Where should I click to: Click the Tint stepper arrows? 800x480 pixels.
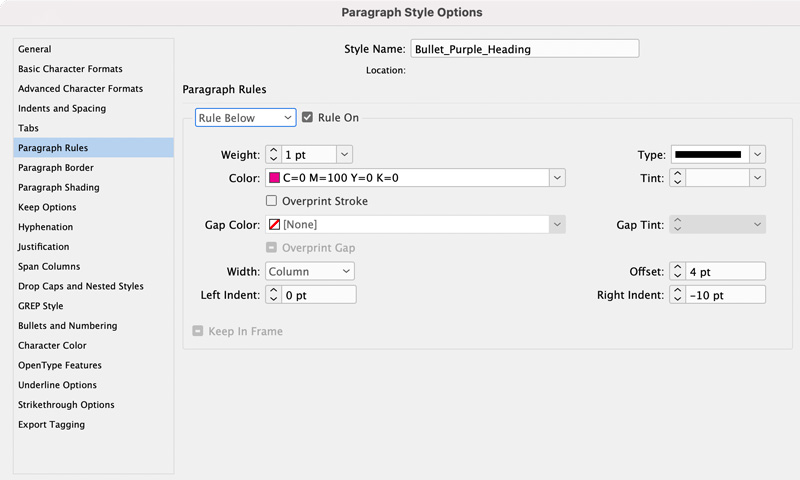[x=678, y=178]
